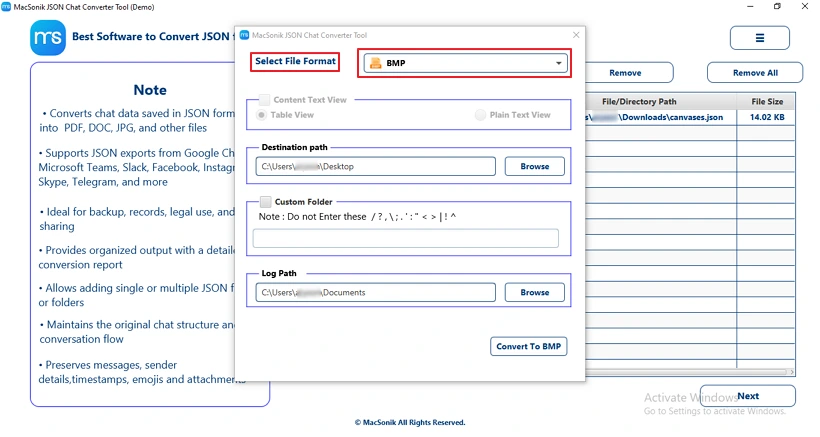Minimize the main MacSonik window
Image resolution: width=820 pixels, height=437 pixels.
tap(750, 6)
